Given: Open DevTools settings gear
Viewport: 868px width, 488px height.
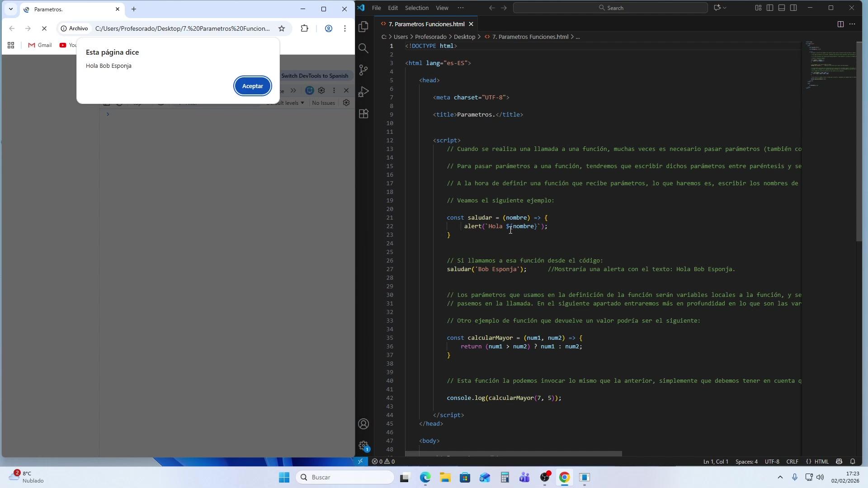Looking at the screenshot, I should (x=321, y=90).
